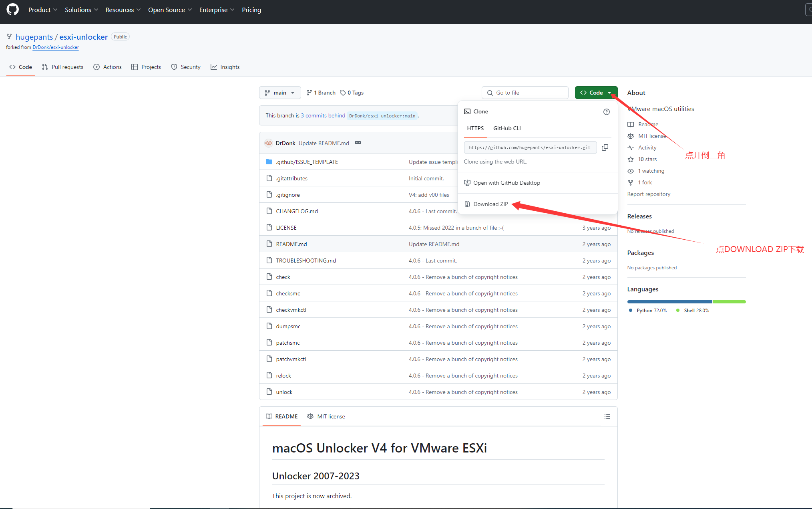Image resolution: width=812 pixels, height=509 pixels.
Task: Open the checksmc file
Action: (288, 294)
